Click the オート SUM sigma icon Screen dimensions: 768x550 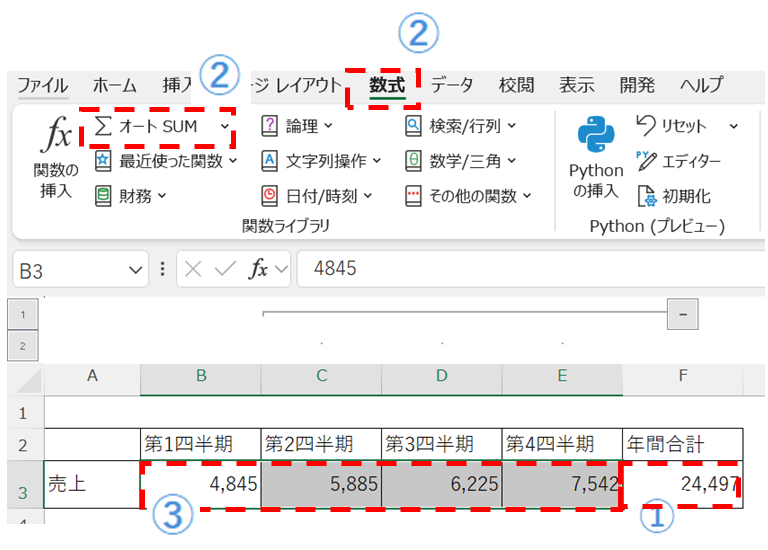[x=103, y=126]
